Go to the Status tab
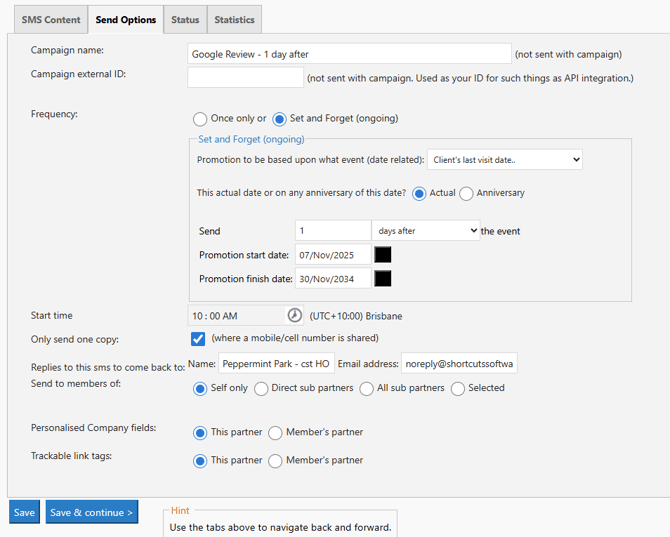Viewport: 670px width, 537px height. pos(185,20)
